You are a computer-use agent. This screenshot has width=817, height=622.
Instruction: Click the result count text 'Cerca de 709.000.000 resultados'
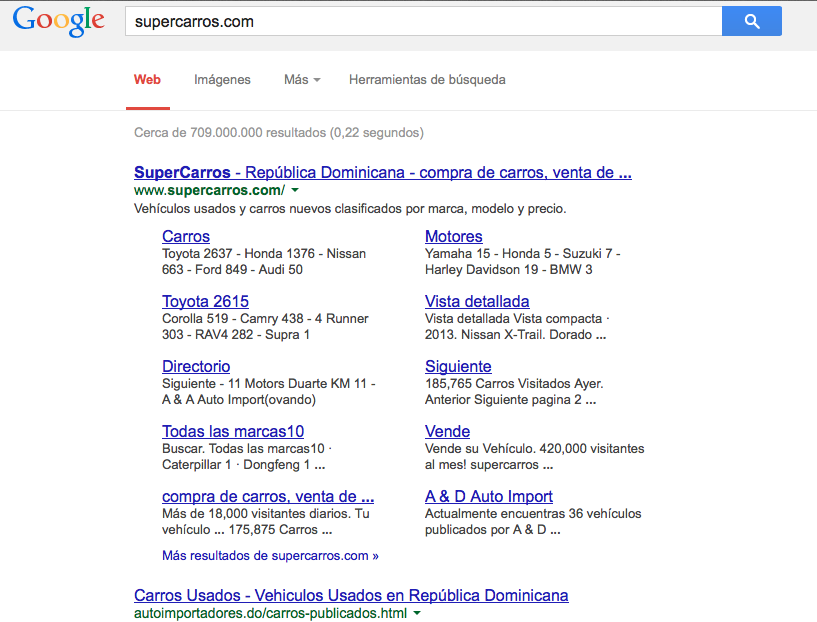(x=230, y=133)
